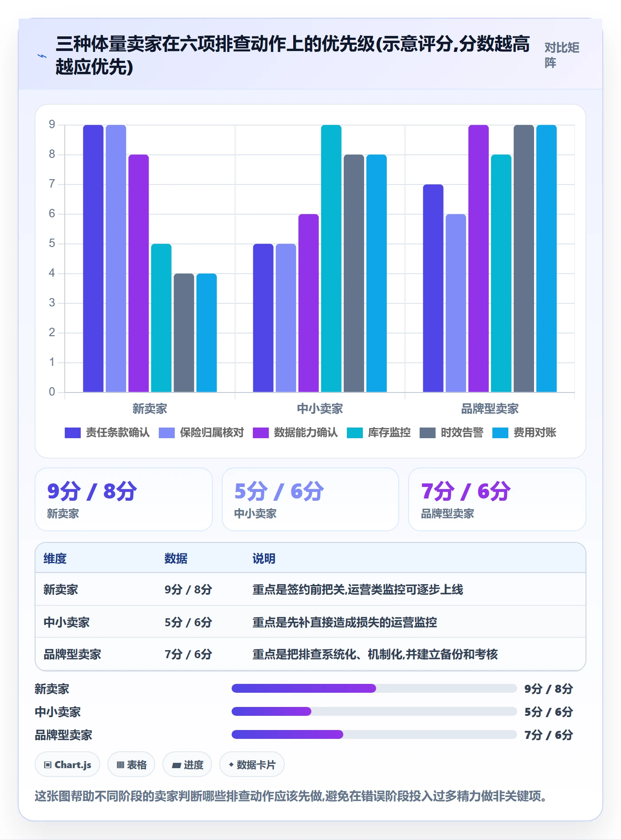Viewport: 621px width, 840px height.
Task: Toggle the 时效告警 legend color swatch
Action: pos(428,433)
